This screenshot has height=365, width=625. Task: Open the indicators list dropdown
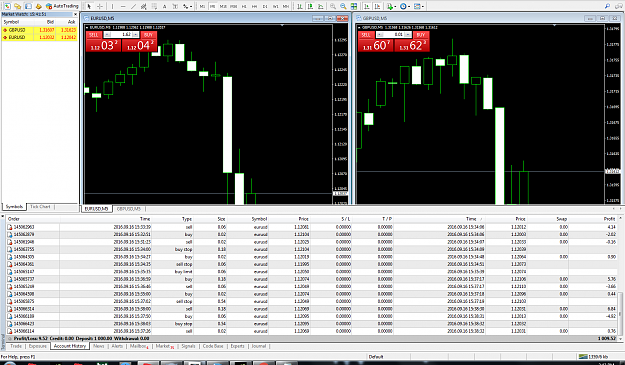[x=391, y=6]
